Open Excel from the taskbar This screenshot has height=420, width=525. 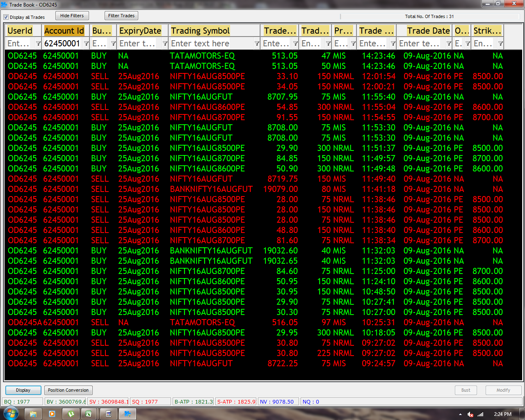[x=88, y=414]
